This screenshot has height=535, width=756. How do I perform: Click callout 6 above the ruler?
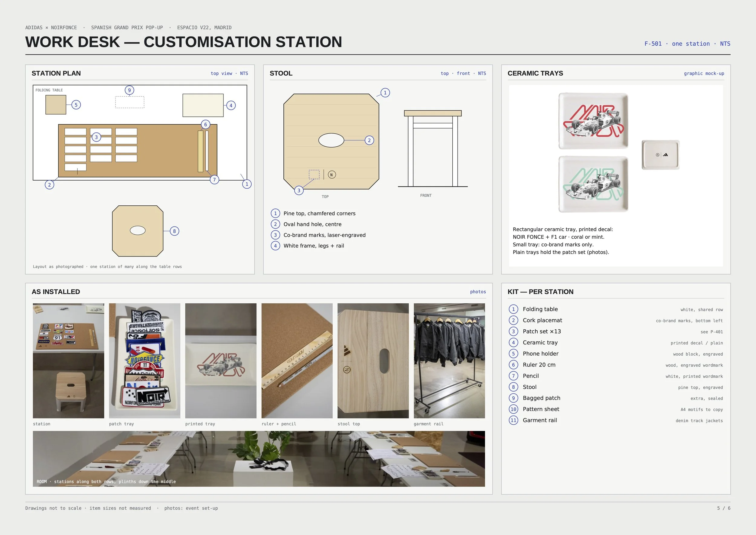pos(206,124)
